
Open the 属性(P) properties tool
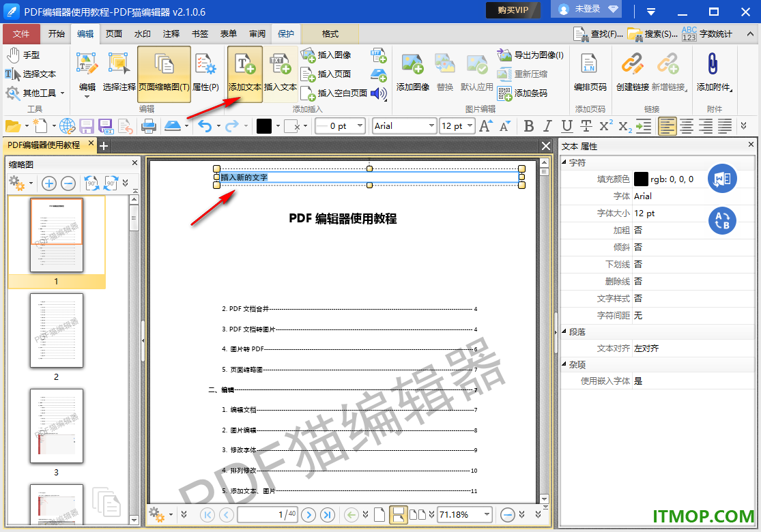(205, 74)
